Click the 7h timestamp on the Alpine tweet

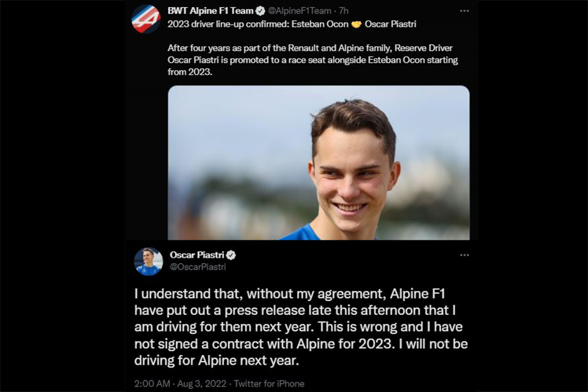(344, 11)
